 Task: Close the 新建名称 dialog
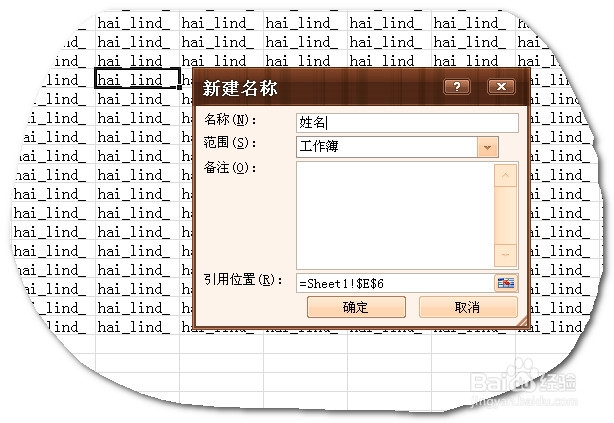pyautogui.click(x=501, y=87)
